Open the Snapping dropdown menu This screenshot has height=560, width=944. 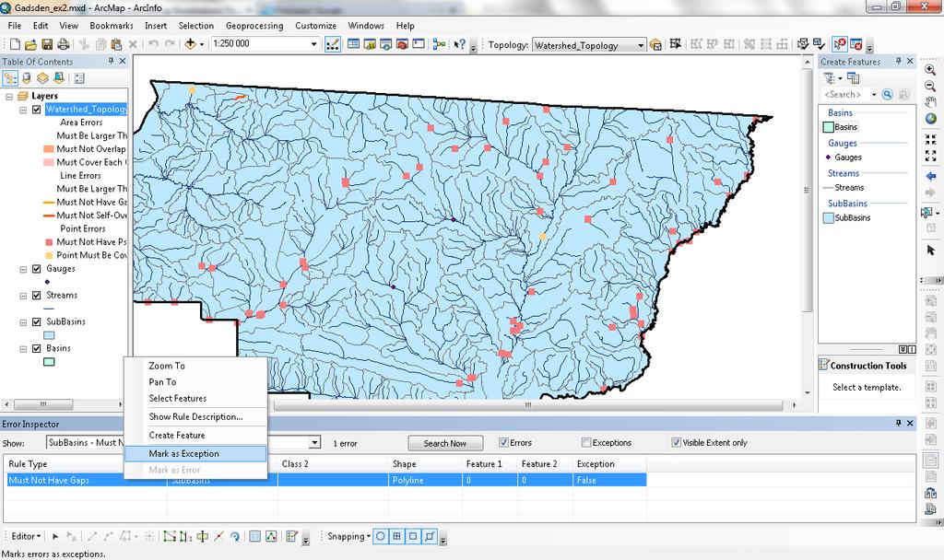click(348, 536)
